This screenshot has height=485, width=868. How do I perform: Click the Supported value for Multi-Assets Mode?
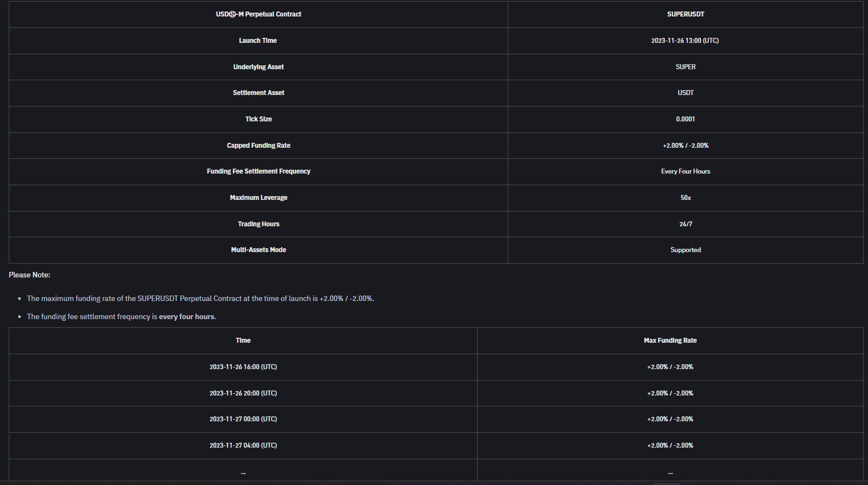pyautogui.click(x=685, y=250)
